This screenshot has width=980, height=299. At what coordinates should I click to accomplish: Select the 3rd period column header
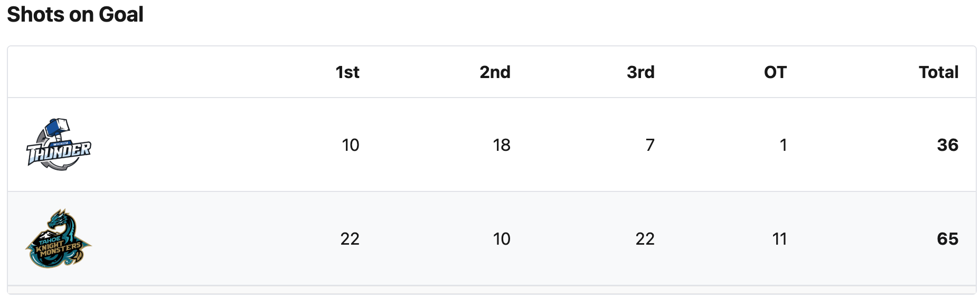640,72
